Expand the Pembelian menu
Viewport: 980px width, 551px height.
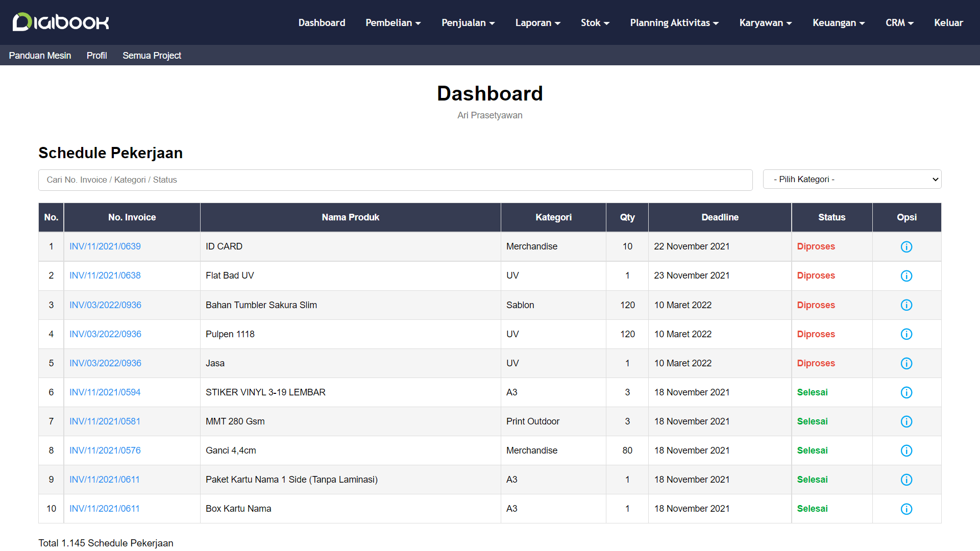pos(393,22)
